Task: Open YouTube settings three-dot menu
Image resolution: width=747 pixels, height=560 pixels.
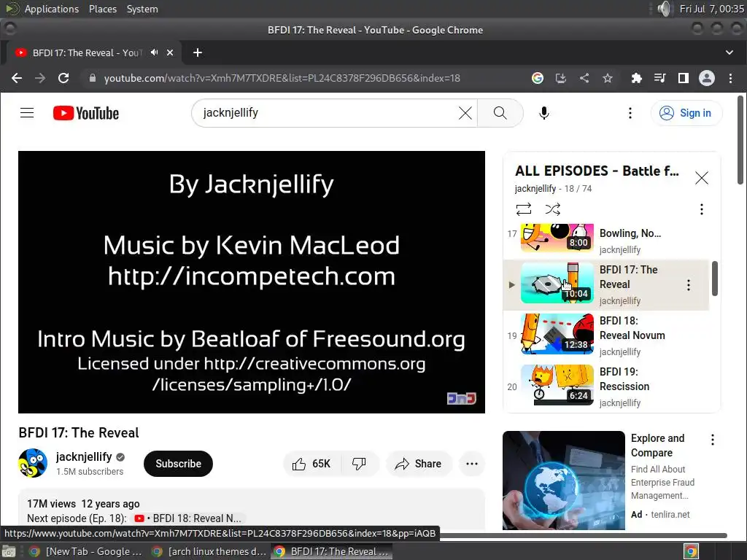Action: point(630,113)
